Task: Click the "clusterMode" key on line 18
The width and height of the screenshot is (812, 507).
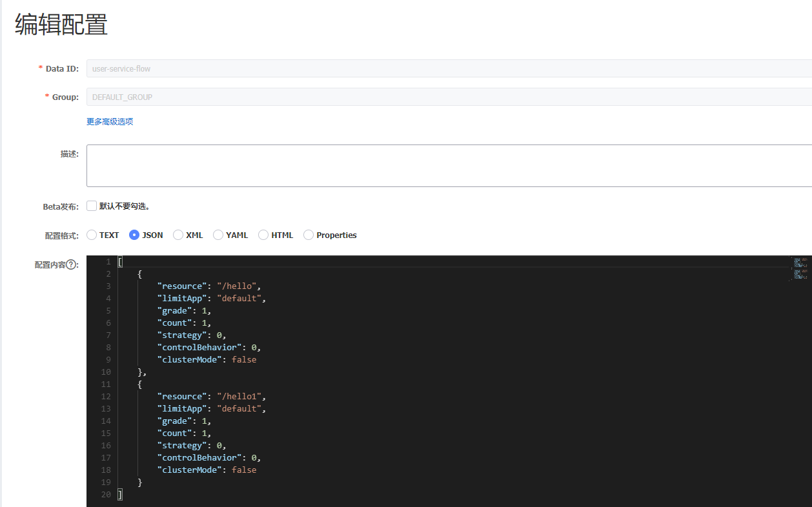Action: (x=190, y=470)
